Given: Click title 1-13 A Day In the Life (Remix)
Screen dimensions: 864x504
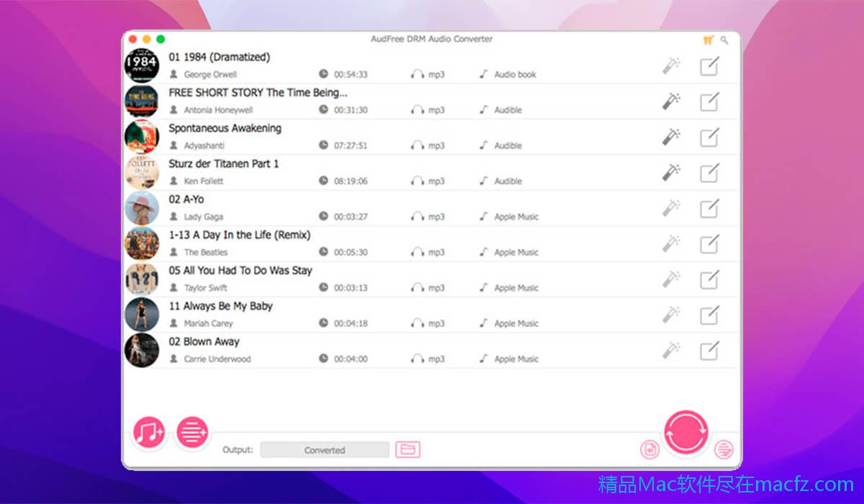Looking at the screenshot, I should (x=240, y=235).
